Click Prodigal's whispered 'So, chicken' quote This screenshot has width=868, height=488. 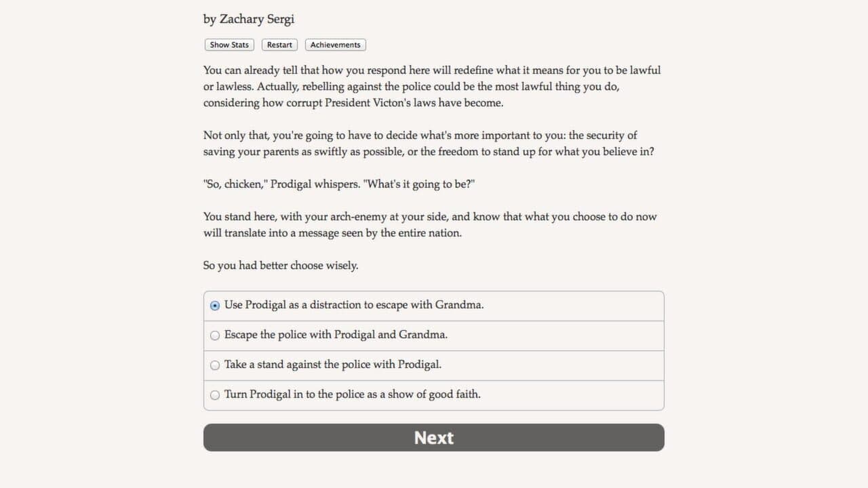coord(344,184)
